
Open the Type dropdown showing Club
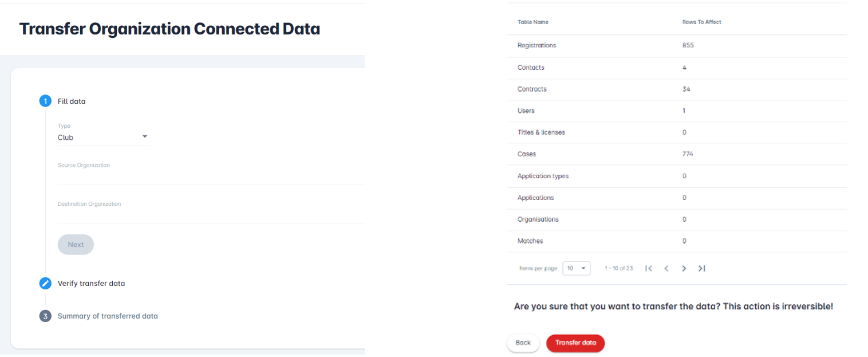point(103,138)
